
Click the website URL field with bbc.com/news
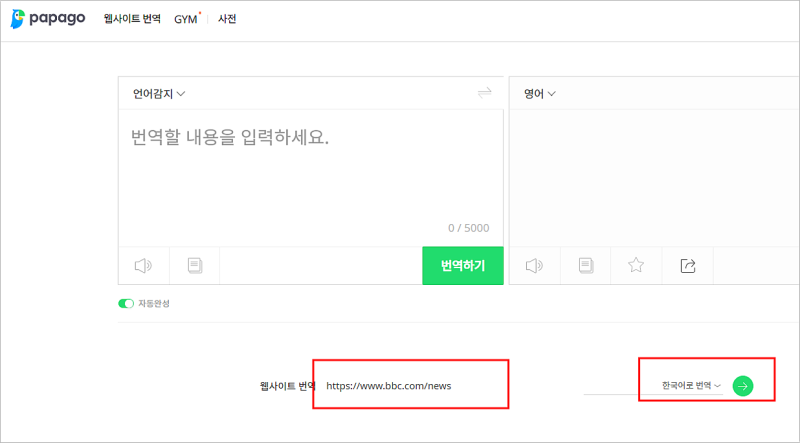click(x=389, y=386)
